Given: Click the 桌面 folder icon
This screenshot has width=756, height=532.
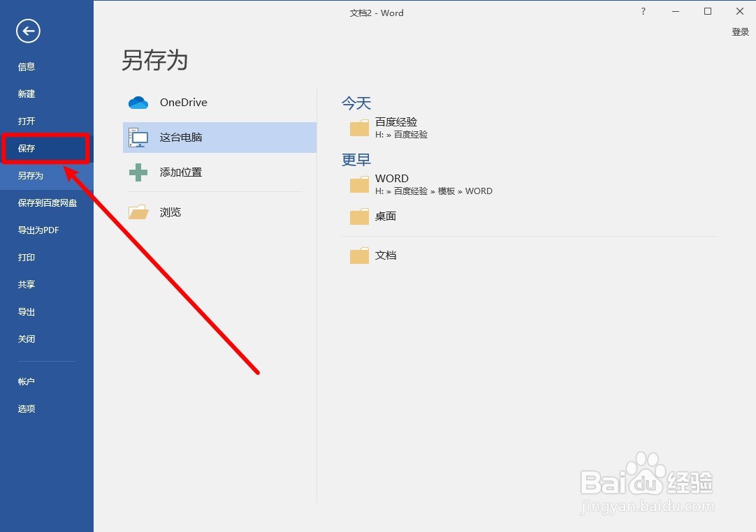Looking at the screenshot, I should click(358, 216).
